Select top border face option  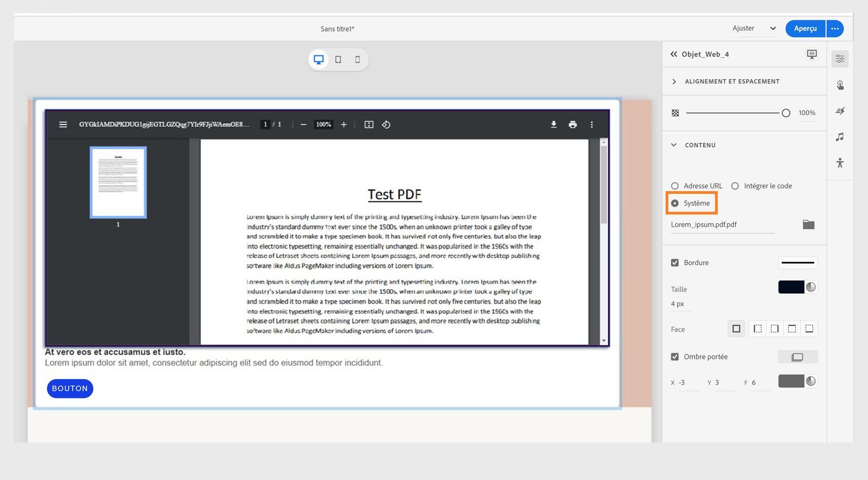pyautogui.click(x=792, y=329)
